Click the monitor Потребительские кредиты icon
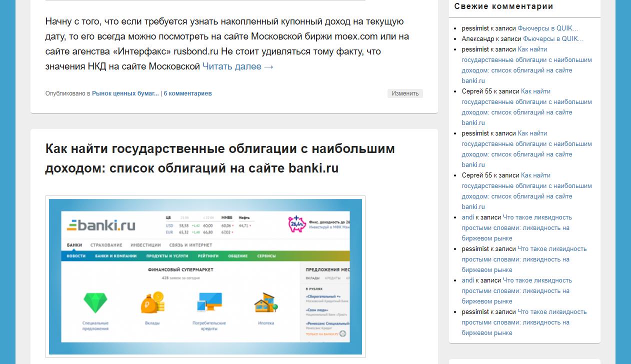 (x=209, y=303)
